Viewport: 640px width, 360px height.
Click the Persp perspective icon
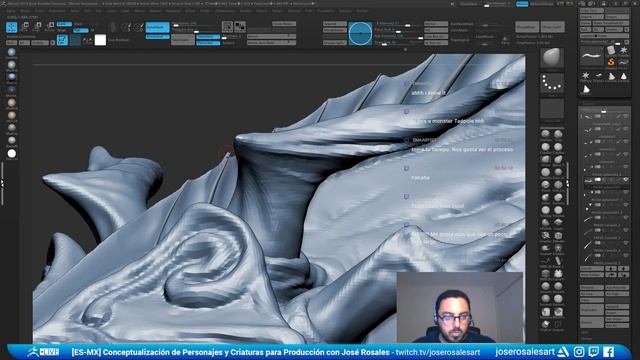[x=505, y=41]
